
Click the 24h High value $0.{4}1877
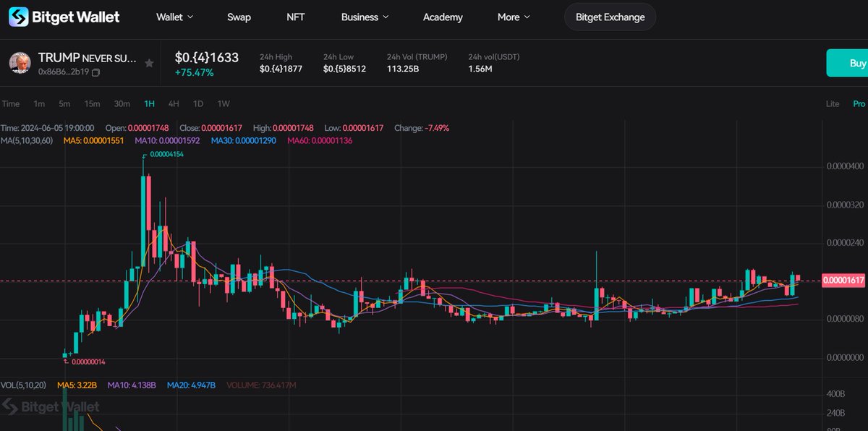point(281,69)
